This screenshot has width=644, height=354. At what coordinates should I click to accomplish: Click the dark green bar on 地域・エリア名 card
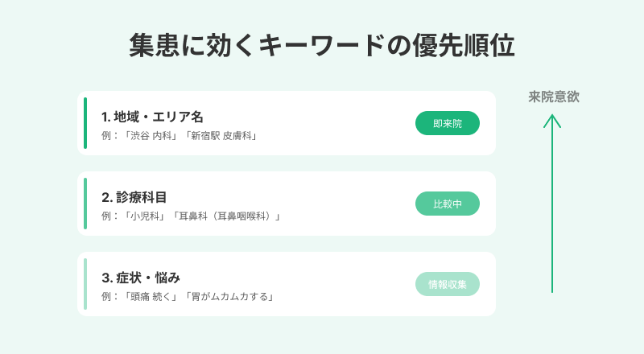point(85,123)
